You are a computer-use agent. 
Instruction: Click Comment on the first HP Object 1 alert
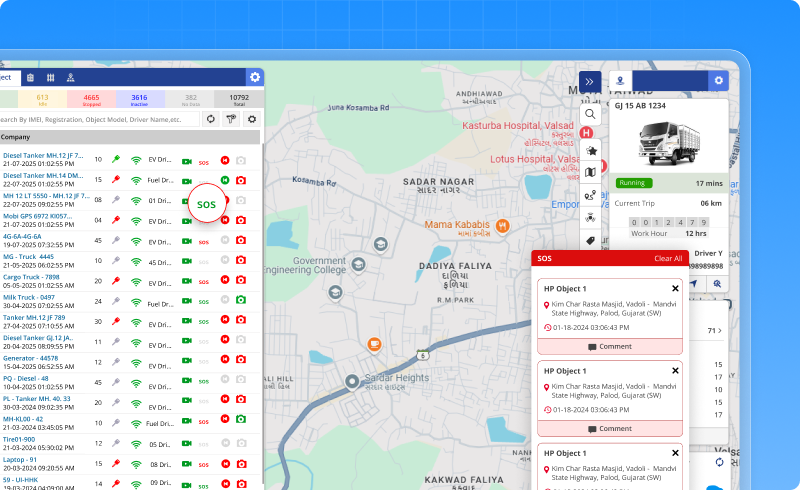tap(610, 346)
